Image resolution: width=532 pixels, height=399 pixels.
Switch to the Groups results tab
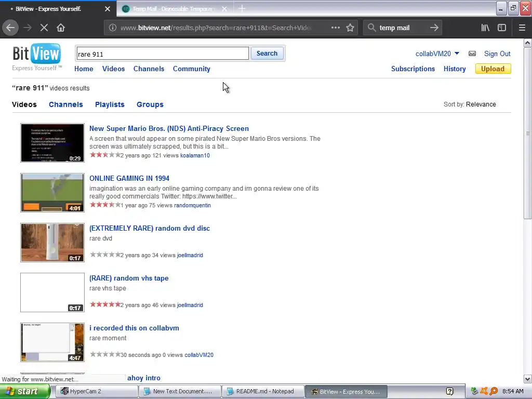(x=150, y=104)
